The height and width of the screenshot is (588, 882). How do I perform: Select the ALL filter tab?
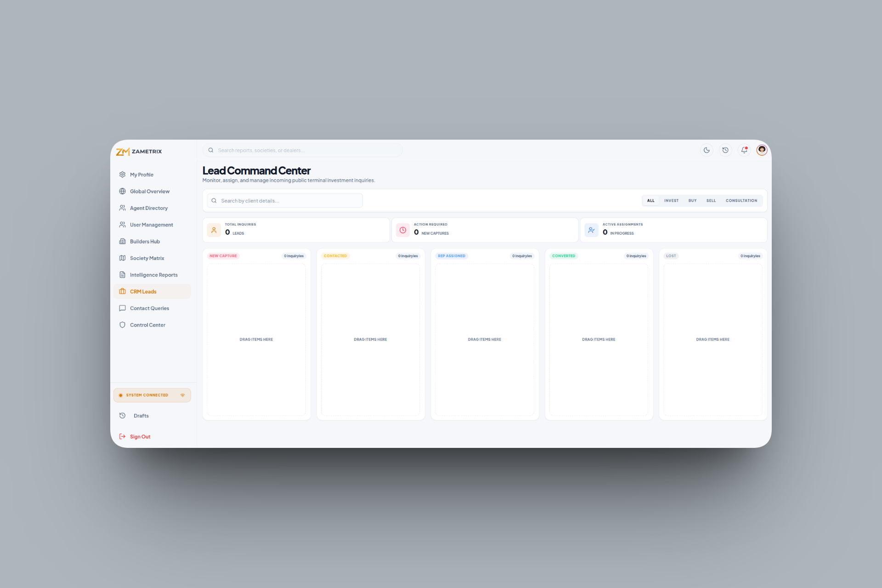coord(651,201)
